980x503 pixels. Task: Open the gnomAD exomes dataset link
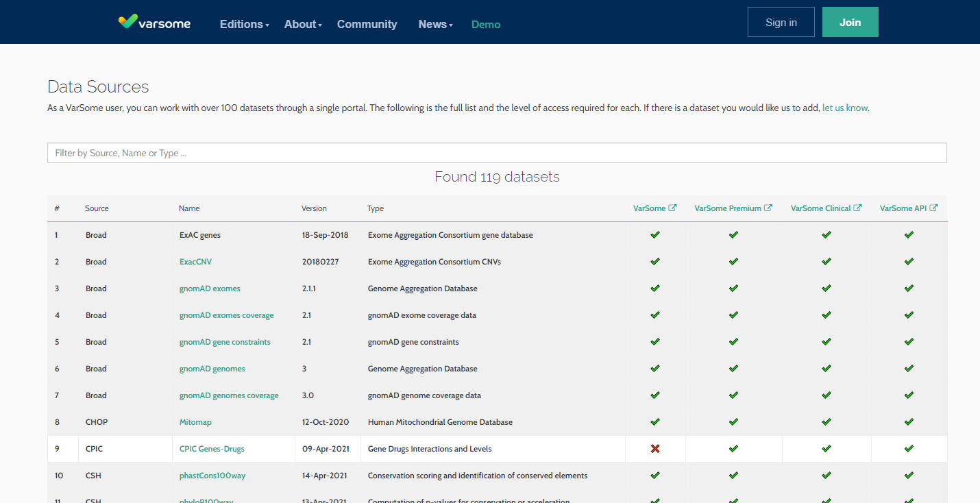(x=210, y=289)
